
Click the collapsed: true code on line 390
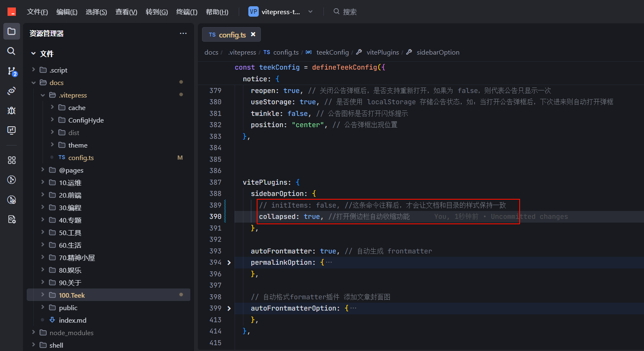click(289, 217)
